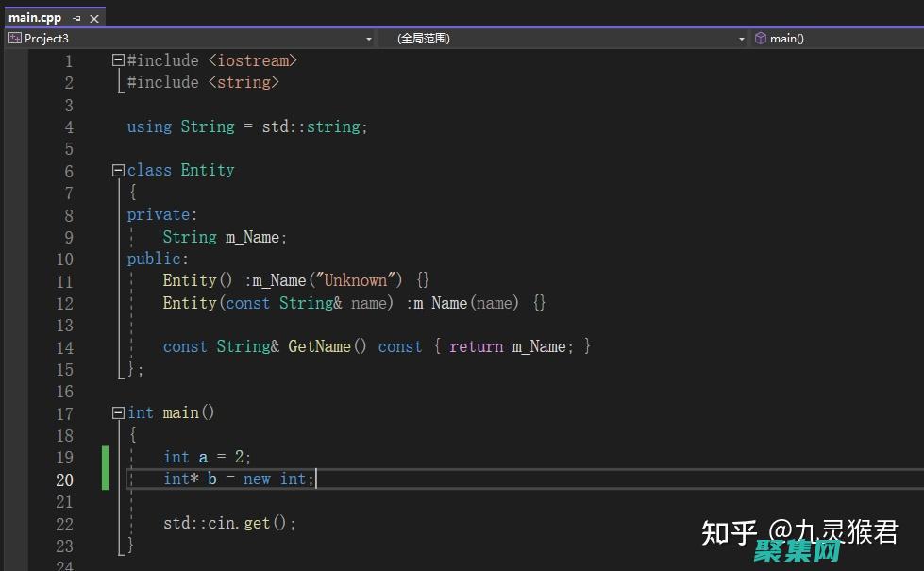
Task: Click the <iostream> include header
Action: coord(253,60)
